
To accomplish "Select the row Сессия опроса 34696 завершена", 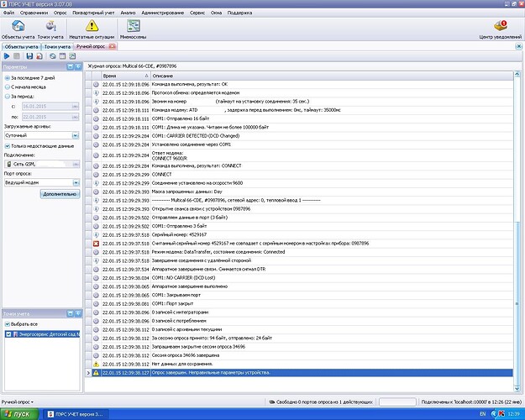I will pos(299,355).
